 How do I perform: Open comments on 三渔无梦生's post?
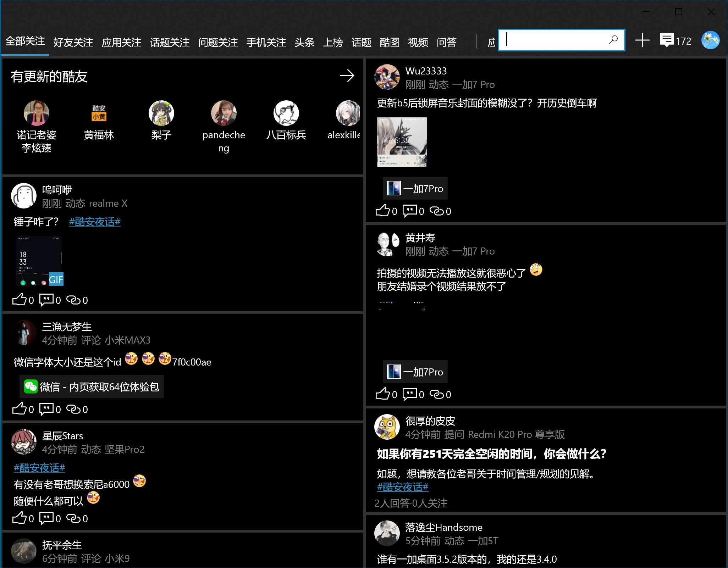(x=46, y=409)
